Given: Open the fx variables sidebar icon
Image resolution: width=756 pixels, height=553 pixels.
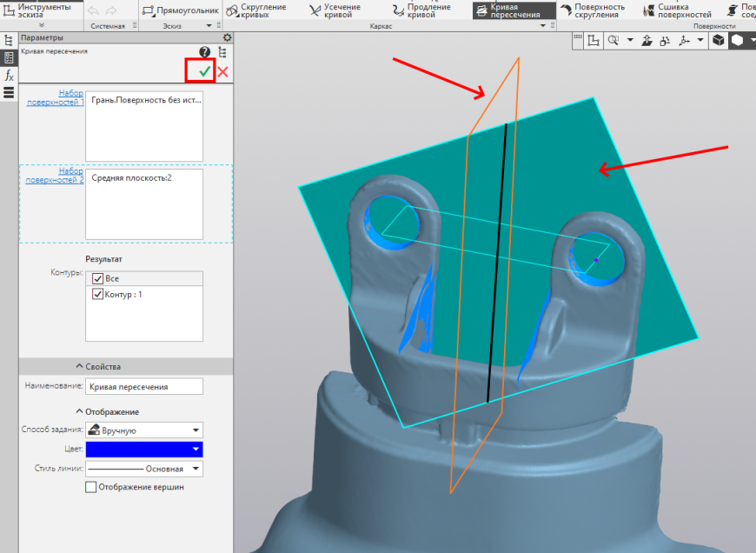Looking at the screenshot, I should [9, 76].
